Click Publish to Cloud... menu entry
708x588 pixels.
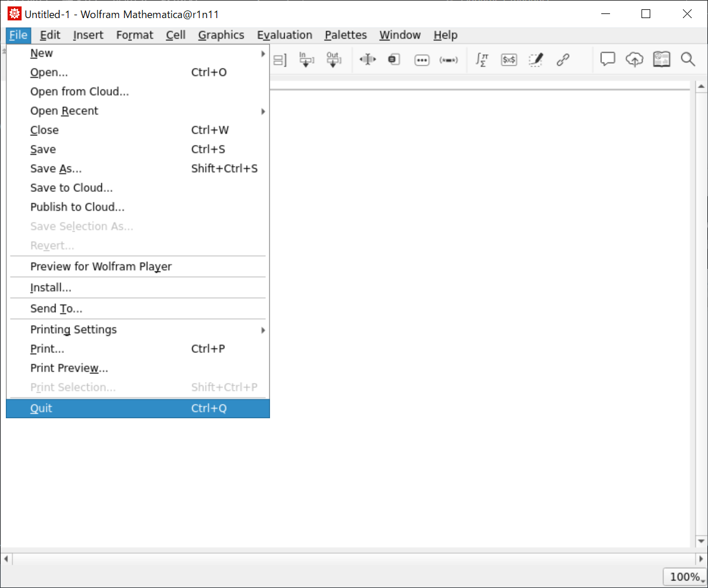click(x=78, y=207)
